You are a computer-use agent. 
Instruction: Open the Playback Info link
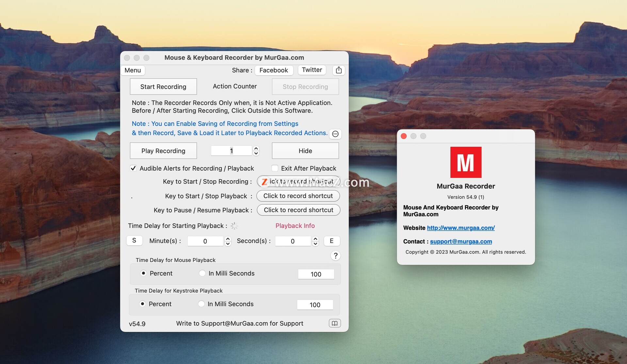click(x=295, y=226)
